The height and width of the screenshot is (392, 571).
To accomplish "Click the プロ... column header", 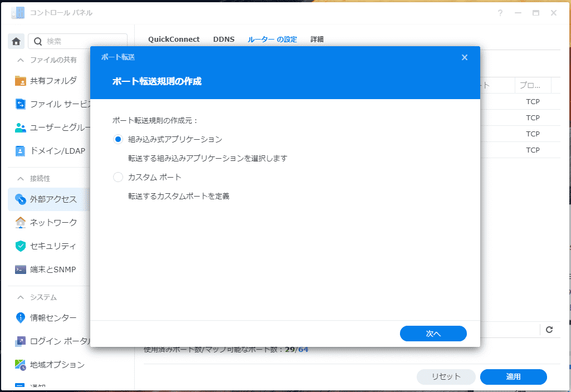I will 533,85.
